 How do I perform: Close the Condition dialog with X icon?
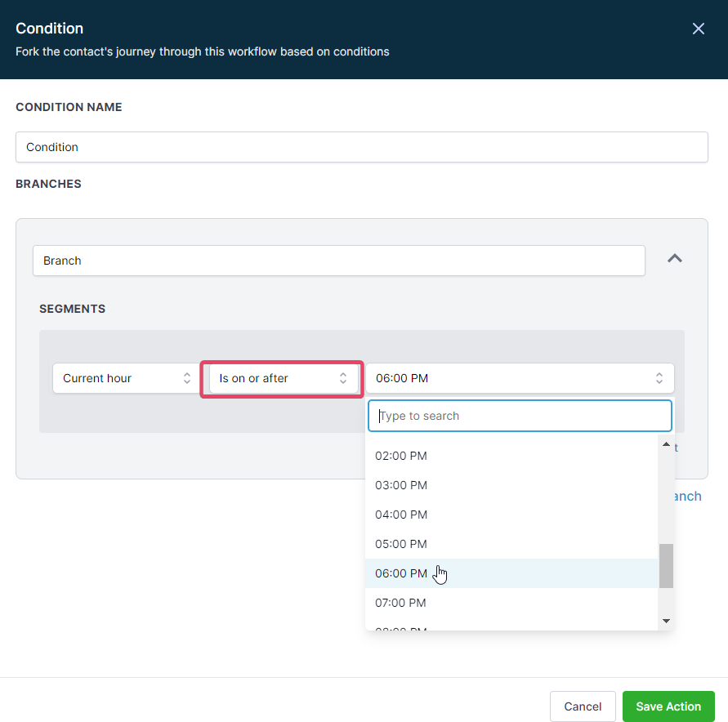point(698,29)
